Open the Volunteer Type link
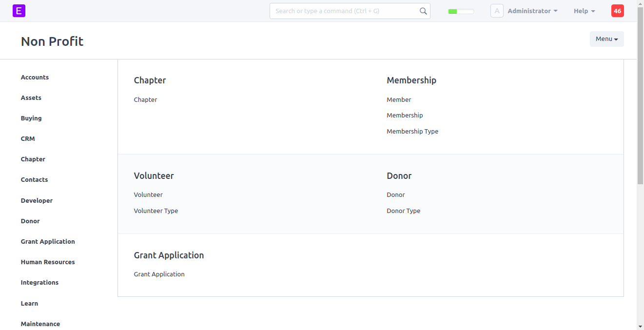 156,211
